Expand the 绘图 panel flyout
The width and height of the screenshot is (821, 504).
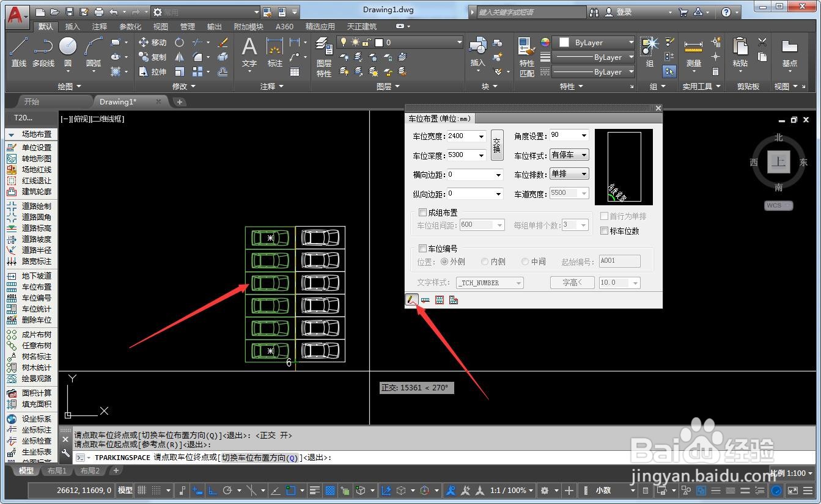click(x=69, y=87)
